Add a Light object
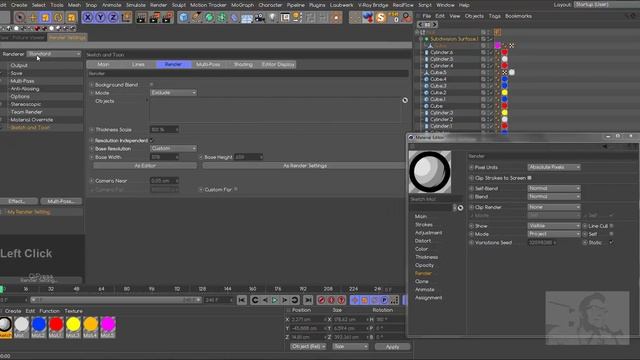This screenshot has width=640, height=360. tap(272, 18)
